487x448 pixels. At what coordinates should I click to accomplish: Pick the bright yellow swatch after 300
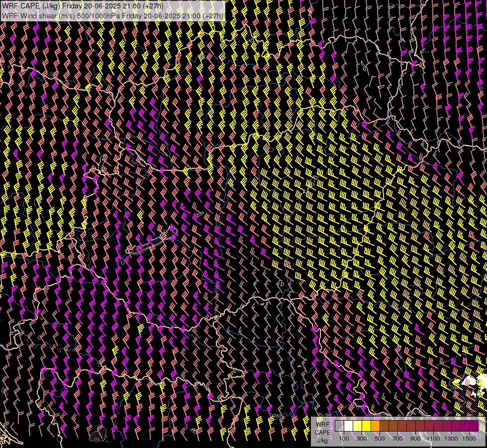coord(367,426)
